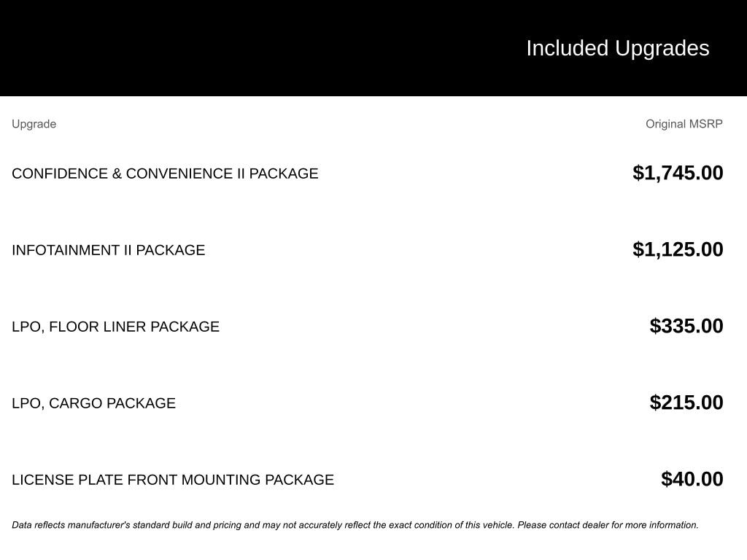Select the LPO, Cargo Package label
The image size is (747, 560).
93,403
